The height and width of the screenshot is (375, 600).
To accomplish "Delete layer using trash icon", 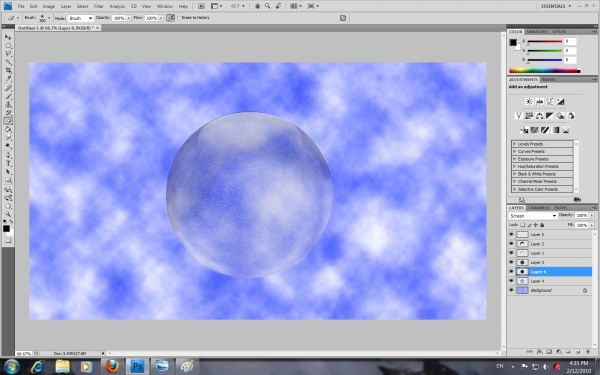I will point(587,351).
